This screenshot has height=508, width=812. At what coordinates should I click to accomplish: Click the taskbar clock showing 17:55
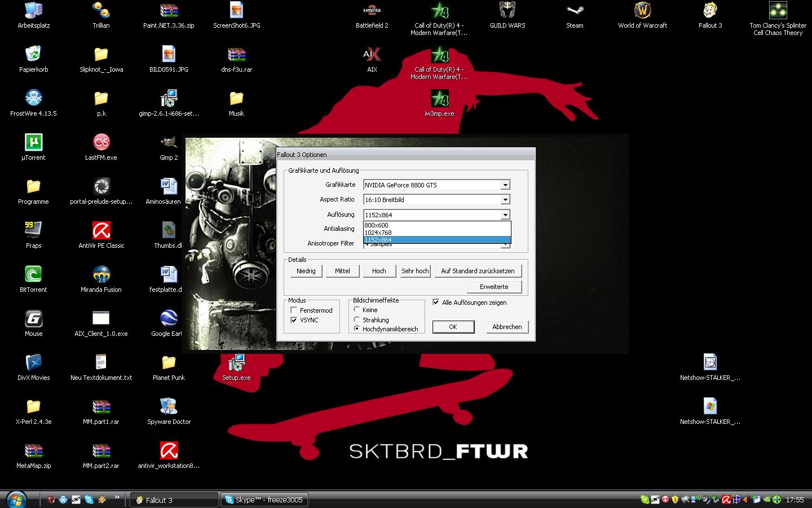point(795,500)
